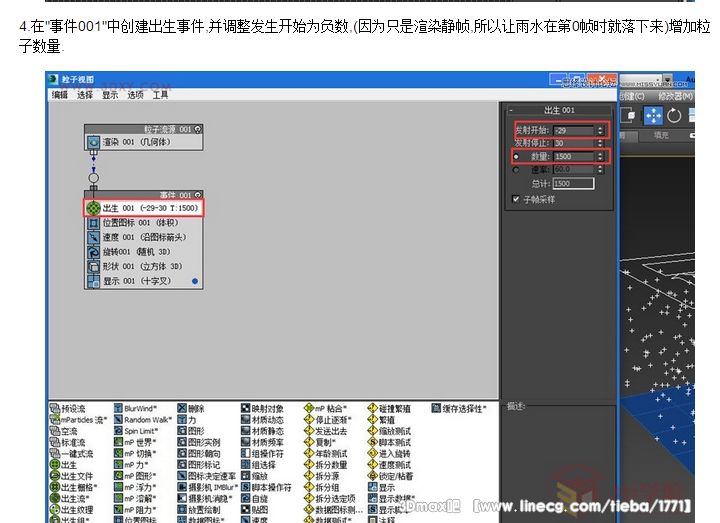This screenshot has height=523, width=720.
Task: Select the rotate tool in 3ds Max toolbar
Action: click(x=674, y=115)
